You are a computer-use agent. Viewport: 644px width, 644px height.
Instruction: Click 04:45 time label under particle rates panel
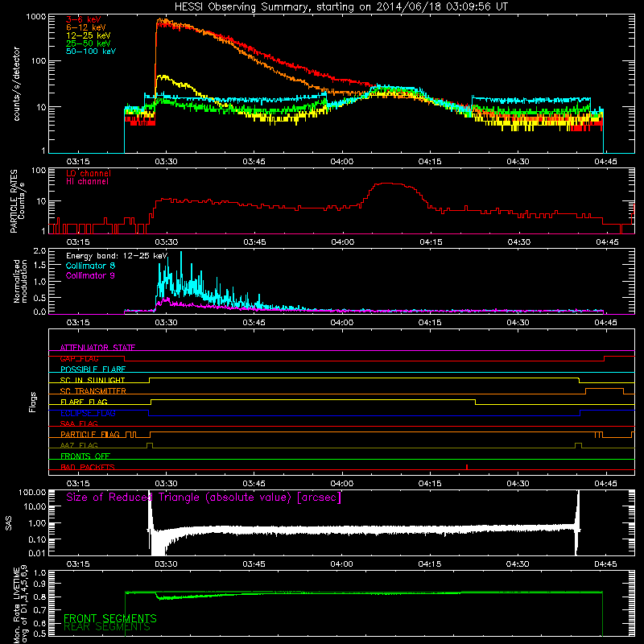tap(607, 242)
